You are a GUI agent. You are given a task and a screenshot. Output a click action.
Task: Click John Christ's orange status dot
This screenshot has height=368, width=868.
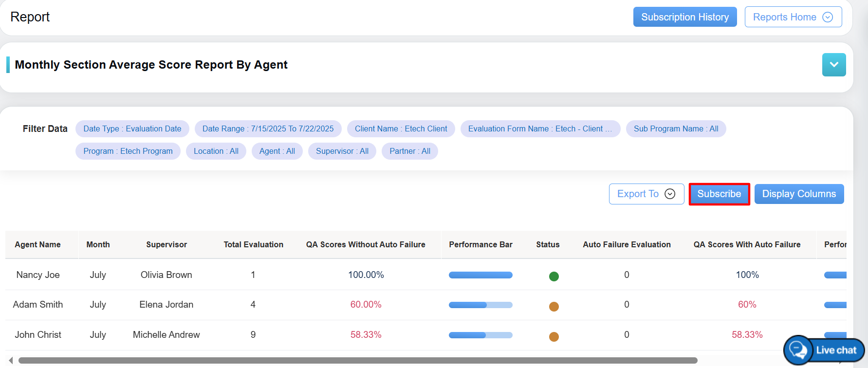(554, 337)
